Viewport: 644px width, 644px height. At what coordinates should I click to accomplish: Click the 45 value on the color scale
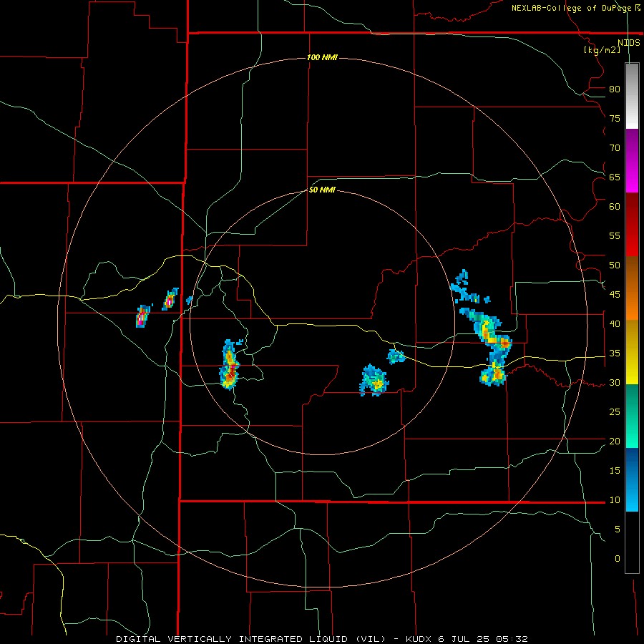(615, 295)
